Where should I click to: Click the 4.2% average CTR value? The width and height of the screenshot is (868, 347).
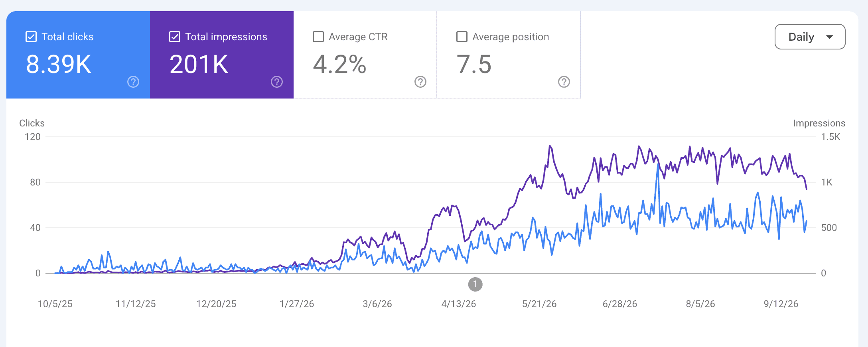pyautogui.click(x=339, y=64)
